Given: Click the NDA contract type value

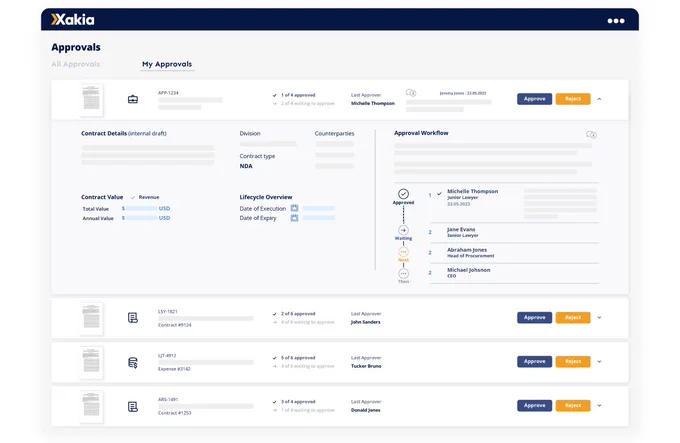Looking at the screenshot, I should click(246, 166).
